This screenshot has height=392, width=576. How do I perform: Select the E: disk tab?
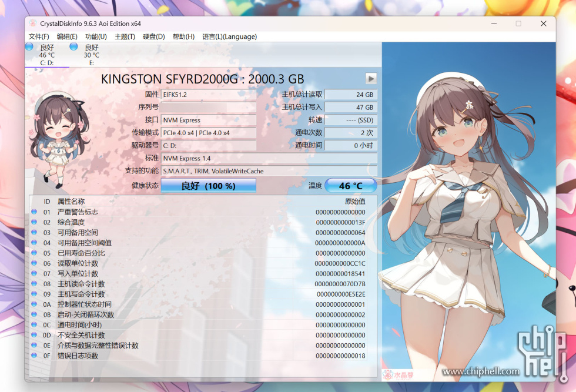tap(92, 55)
